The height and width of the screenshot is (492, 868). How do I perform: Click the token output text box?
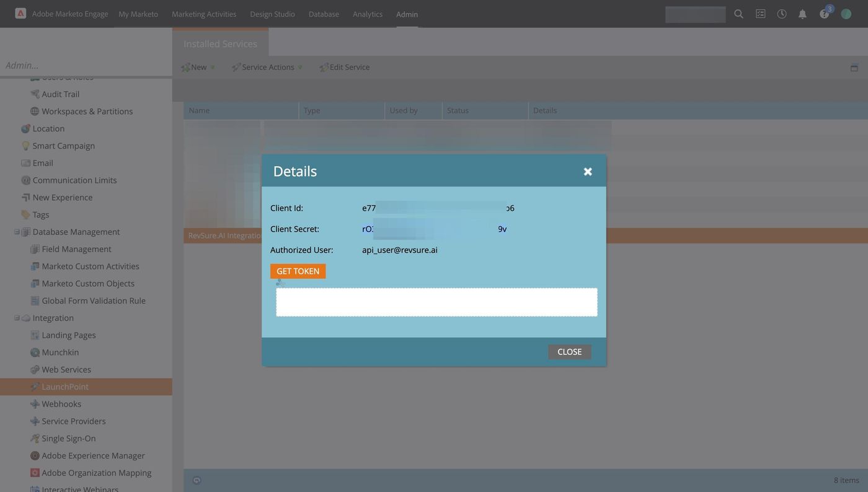coord(436,302)
